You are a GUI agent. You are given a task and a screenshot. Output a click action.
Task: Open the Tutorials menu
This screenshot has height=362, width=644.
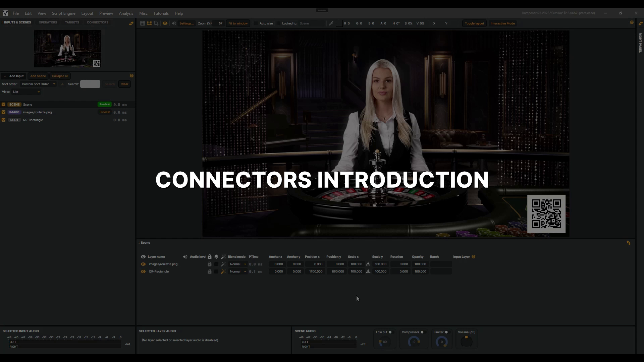click(161, 13)
